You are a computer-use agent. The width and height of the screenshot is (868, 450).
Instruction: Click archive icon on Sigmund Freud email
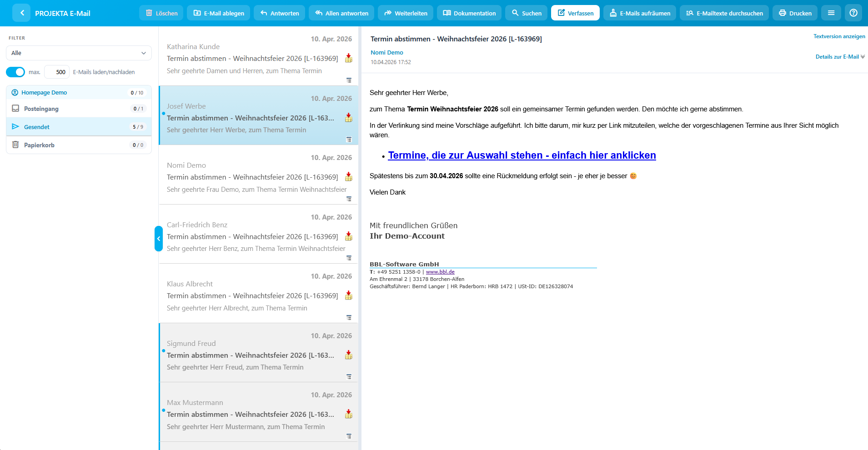coord(349,355)
